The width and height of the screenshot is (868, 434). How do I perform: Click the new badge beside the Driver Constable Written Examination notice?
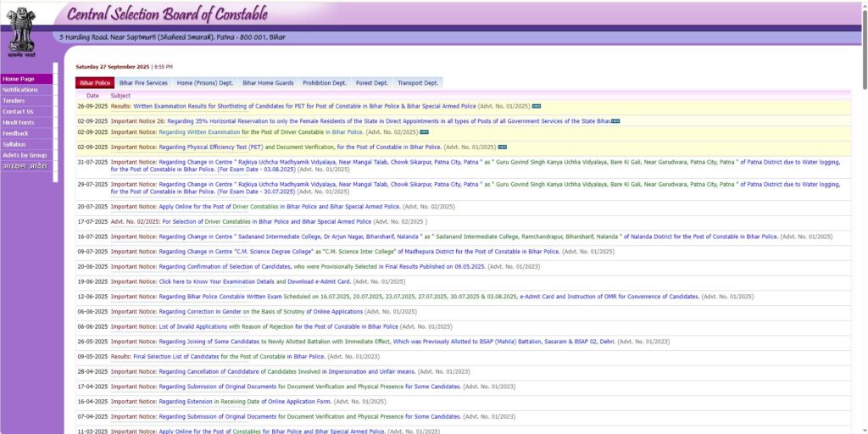point(424,132)
